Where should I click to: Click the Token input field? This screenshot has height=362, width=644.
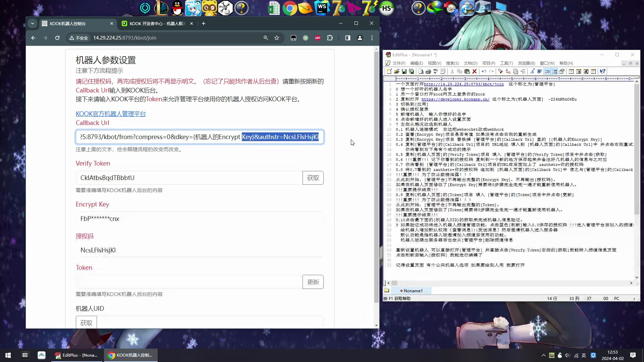(189, 282)
